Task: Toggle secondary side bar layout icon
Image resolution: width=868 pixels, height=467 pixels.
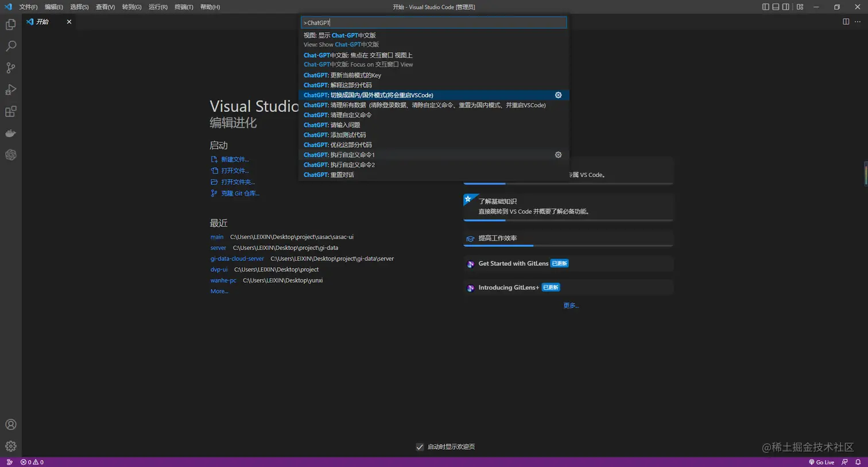Action: [785, 7]
